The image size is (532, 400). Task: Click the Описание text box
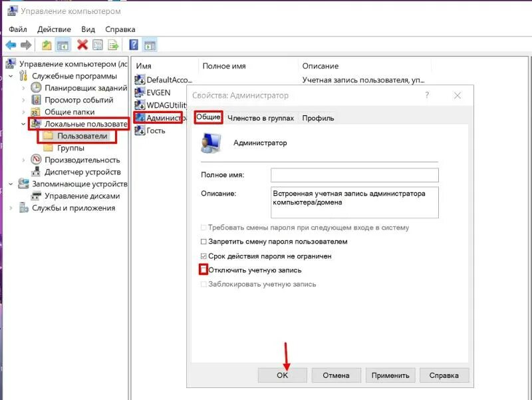point(354,202)
